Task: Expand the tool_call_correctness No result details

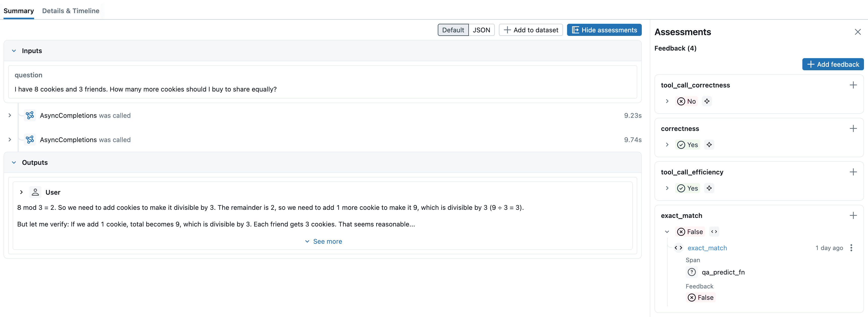Action: (667, 101)
